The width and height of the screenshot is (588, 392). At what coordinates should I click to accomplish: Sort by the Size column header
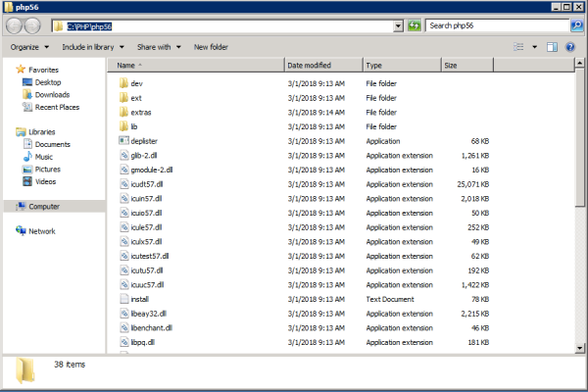pos(467,66)
